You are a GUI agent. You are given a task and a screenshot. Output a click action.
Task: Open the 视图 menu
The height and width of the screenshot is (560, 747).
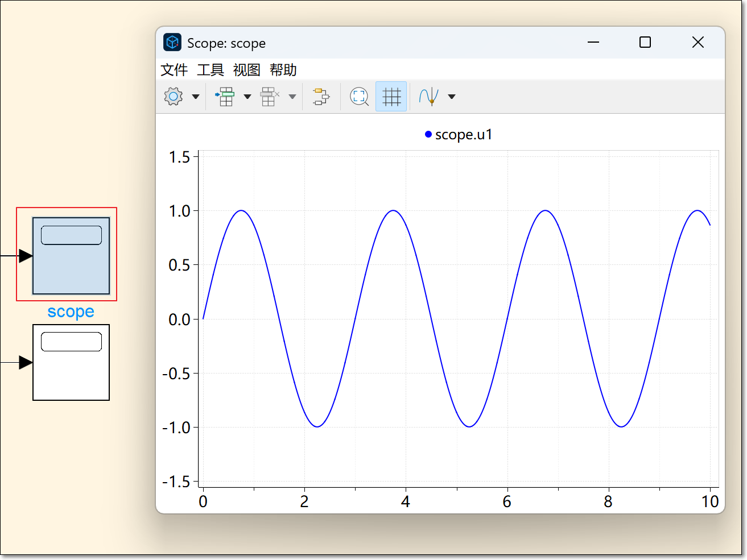pyautogui.click(x=247, y=70)
